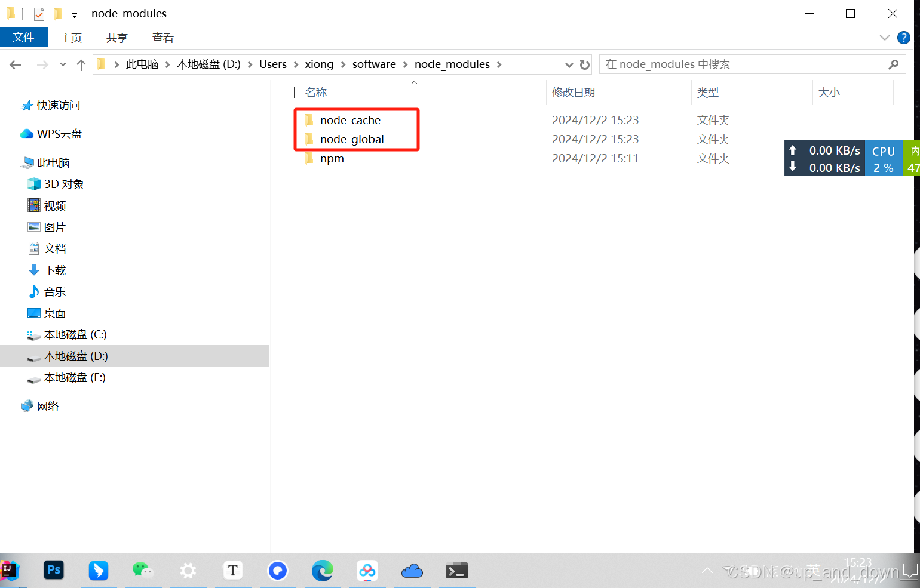Open Microsoft Edge from taskbar
Image resolution: width=920 pixels, height=588 pixels.
(x=323, y=571)
